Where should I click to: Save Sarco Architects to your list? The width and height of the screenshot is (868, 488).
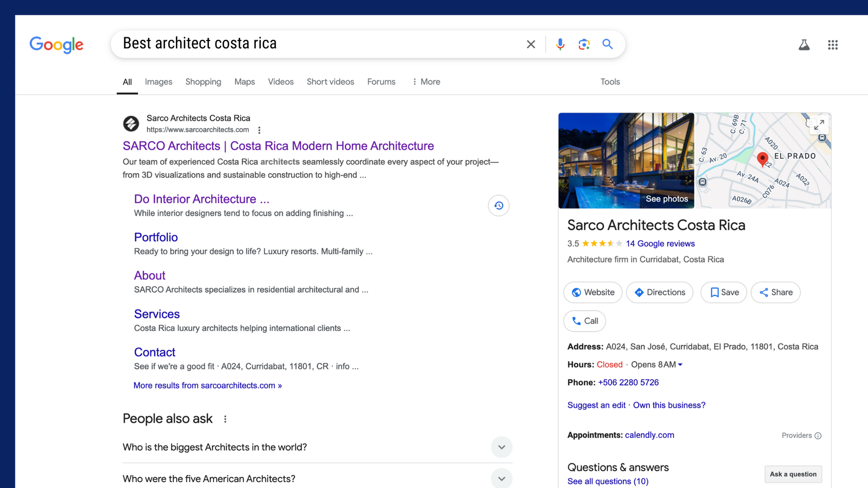pyautogui.click(x=723, y=292)
